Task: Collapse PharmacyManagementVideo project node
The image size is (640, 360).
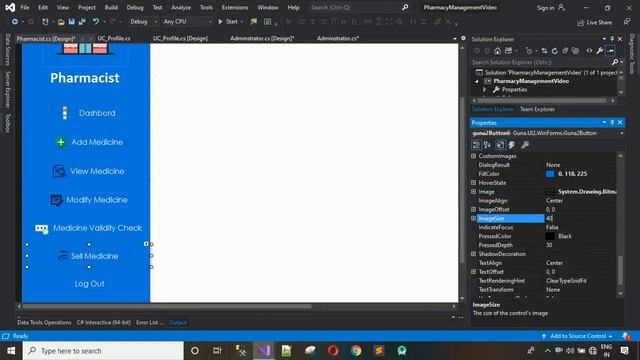Action: pyautogui.click(x=477, y=81)
